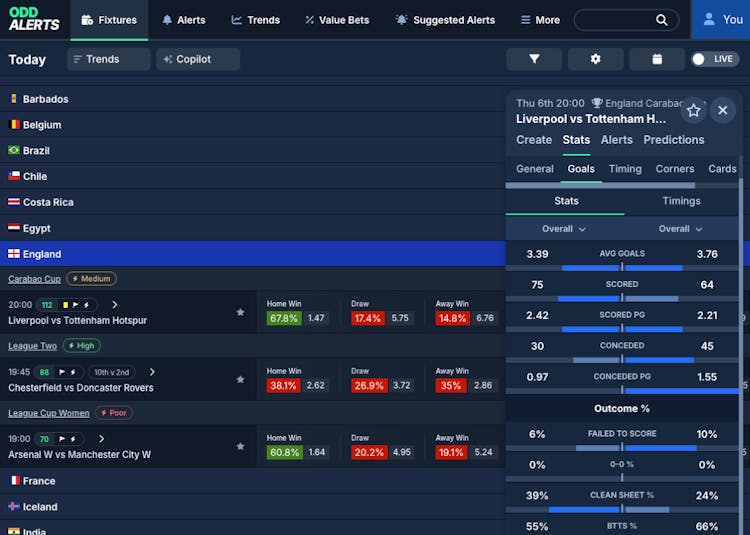
Task: Expand the Brazil country row
Action: coord(253,150)
